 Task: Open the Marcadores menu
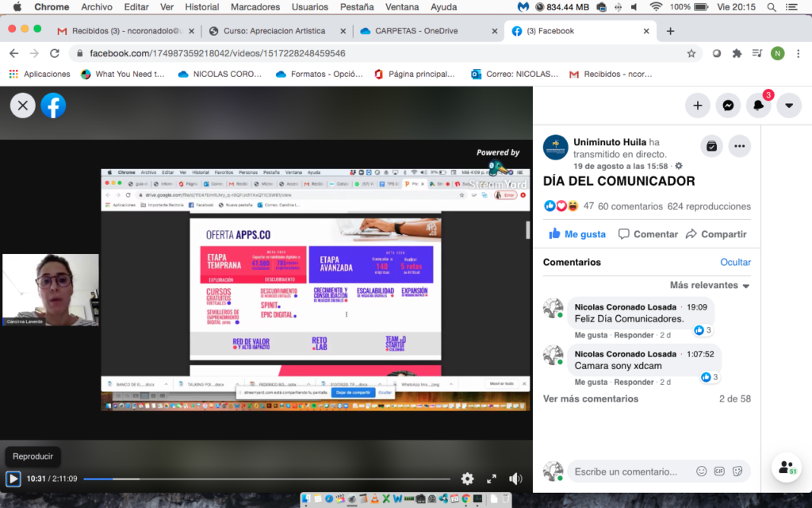(x=255, y=7)
